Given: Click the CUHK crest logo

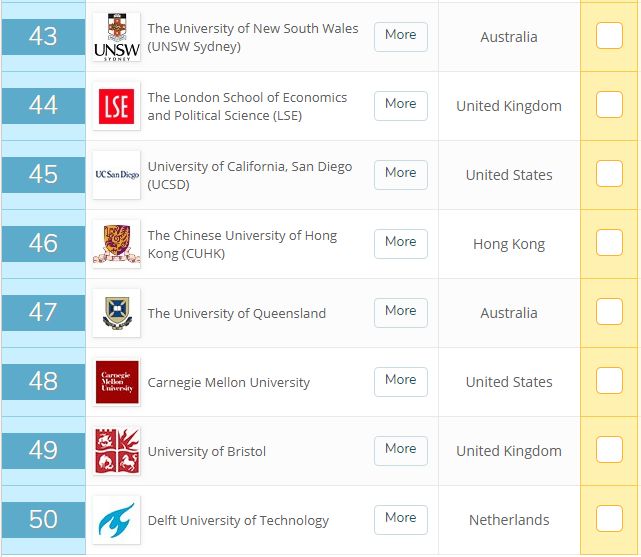Looking at the screenshot, I should point(116,244).
